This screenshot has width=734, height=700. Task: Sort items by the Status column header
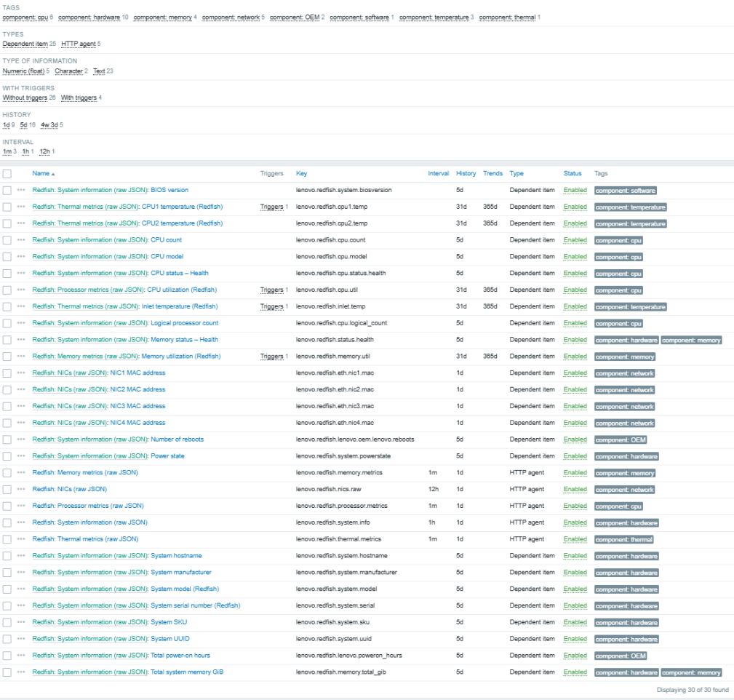tap(572, 173)
